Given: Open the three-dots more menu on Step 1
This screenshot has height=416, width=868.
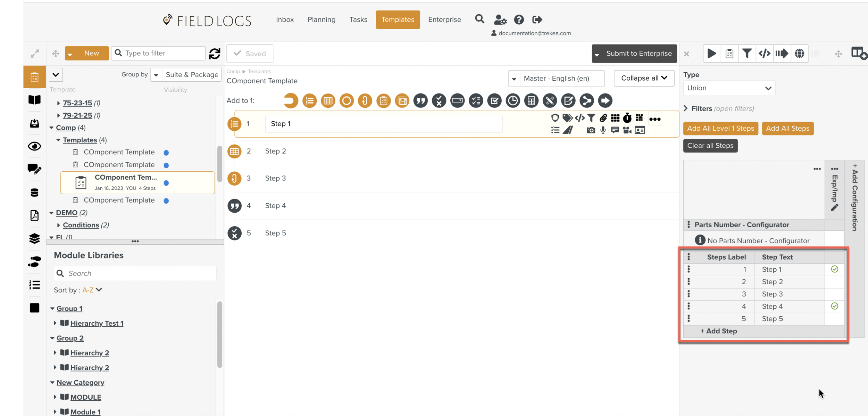Looking at the screenshot, I should point(655,119).
